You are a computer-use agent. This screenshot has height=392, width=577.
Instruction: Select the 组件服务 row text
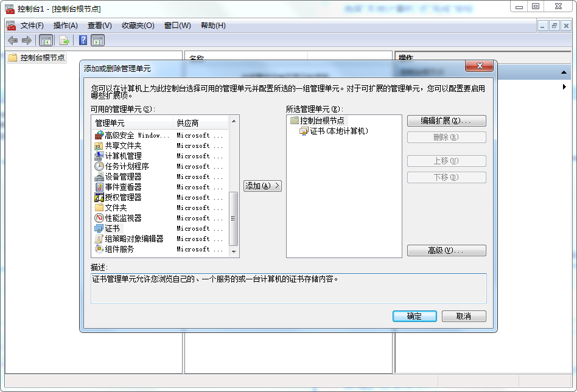pos(119,249)
